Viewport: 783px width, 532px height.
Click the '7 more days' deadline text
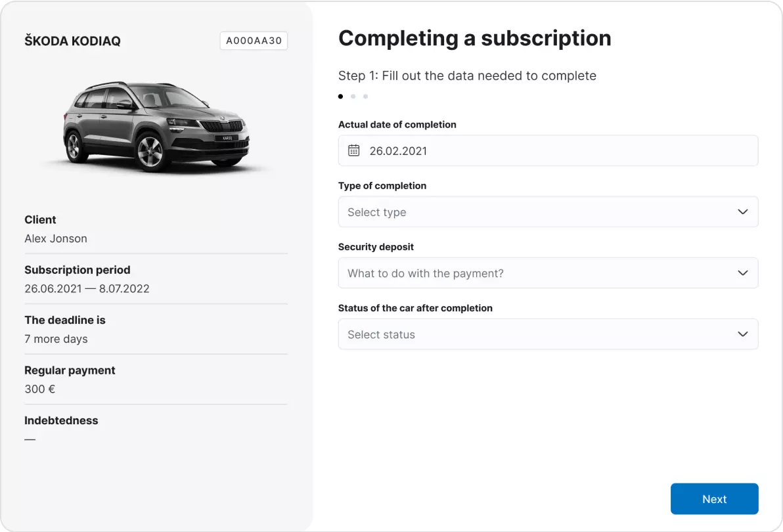pyautogui.click(x=56, y=339)
